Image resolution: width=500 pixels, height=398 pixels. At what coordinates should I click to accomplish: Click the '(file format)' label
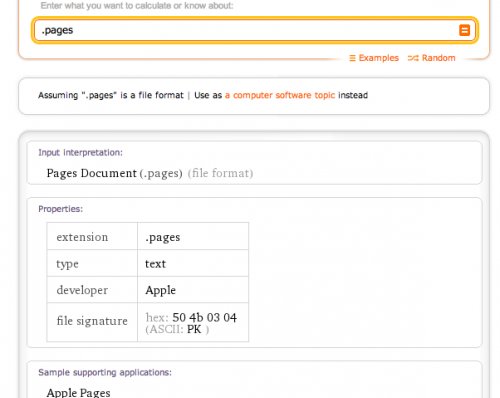point(220,173)
